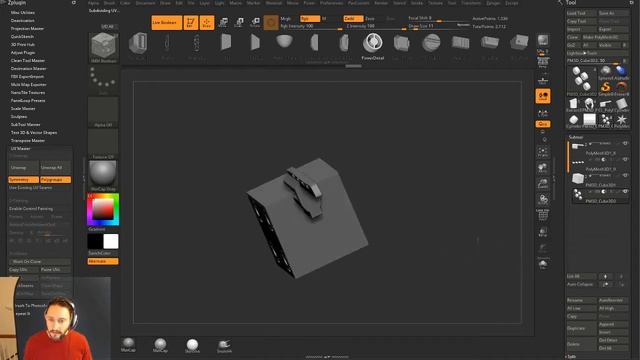The width and height of the screenshot is (640, 360).
Task: Toggle the Zadd button
Action: [x=353, y=19]
